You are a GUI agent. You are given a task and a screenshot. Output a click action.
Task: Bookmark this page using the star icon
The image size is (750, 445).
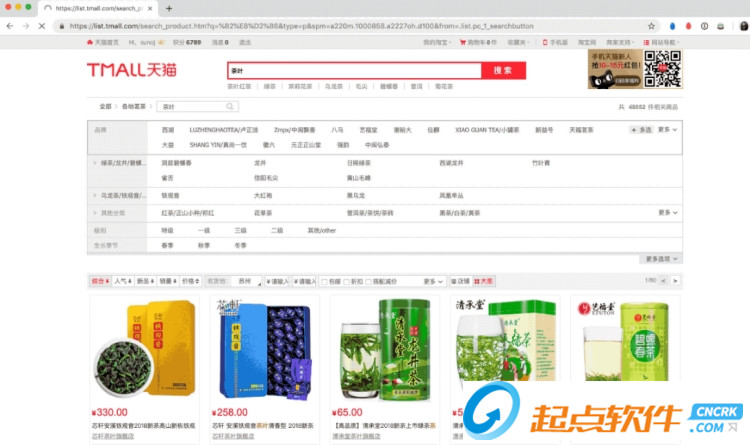(x=651, y=26)
